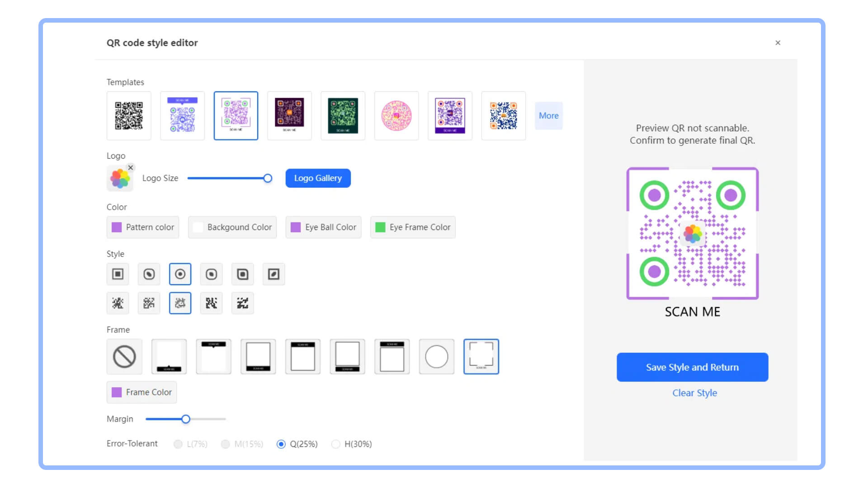Change the Pattern color swatch
The image size is (868, 488).
(143, 227)
